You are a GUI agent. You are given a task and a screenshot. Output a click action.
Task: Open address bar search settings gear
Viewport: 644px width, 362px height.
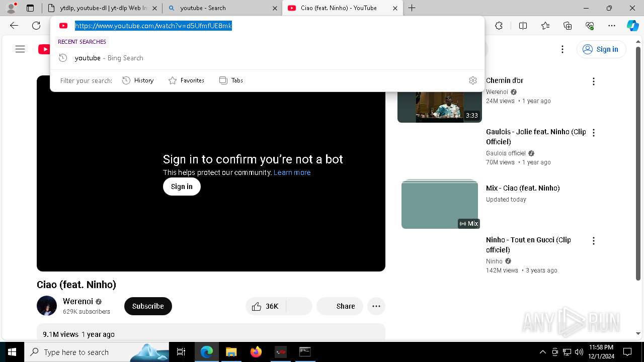pos(473,80)
